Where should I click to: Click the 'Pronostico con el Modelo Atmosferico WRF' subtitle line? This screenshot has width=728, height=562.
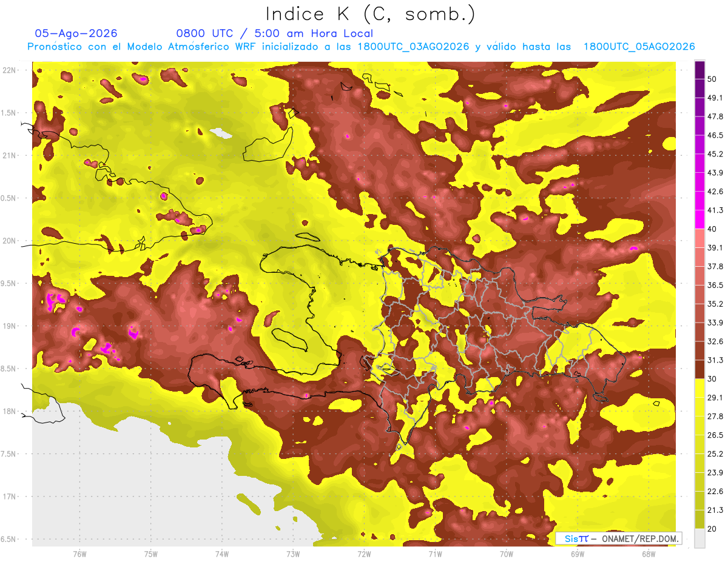pos(361,47)
